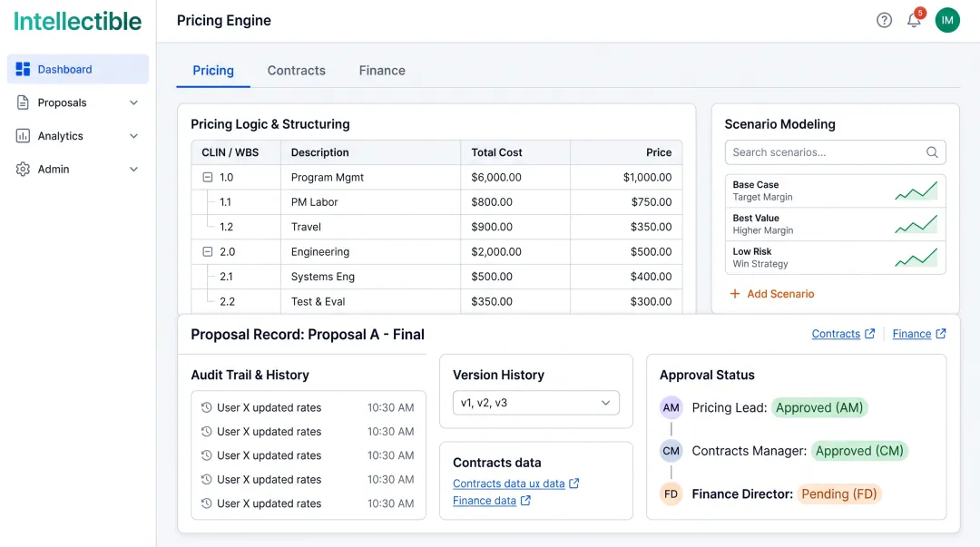Open Dashboard in the sidebar
This screenshot has width=980, height=547.
click(78, 69)
